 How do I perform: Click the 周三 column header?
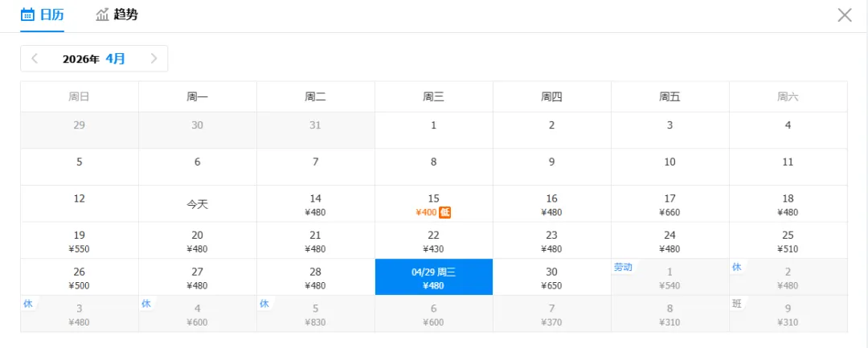433,96
